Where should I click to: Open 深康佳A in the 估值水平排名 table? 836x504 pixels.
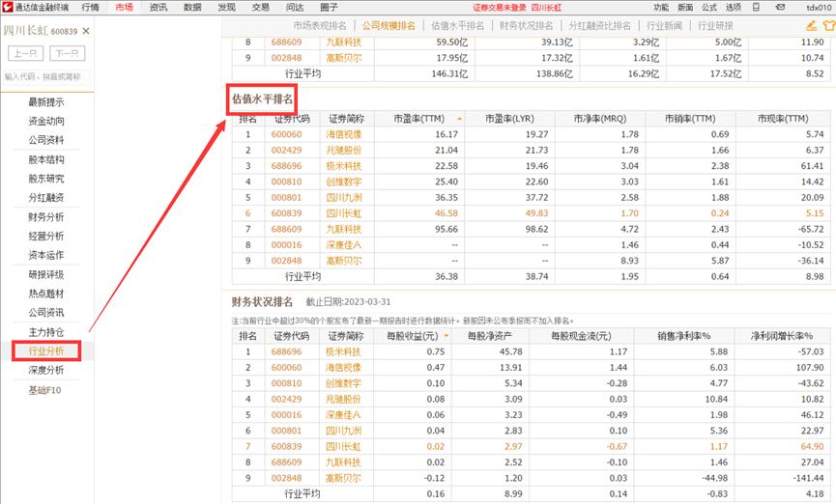click(x=344, y=245)
